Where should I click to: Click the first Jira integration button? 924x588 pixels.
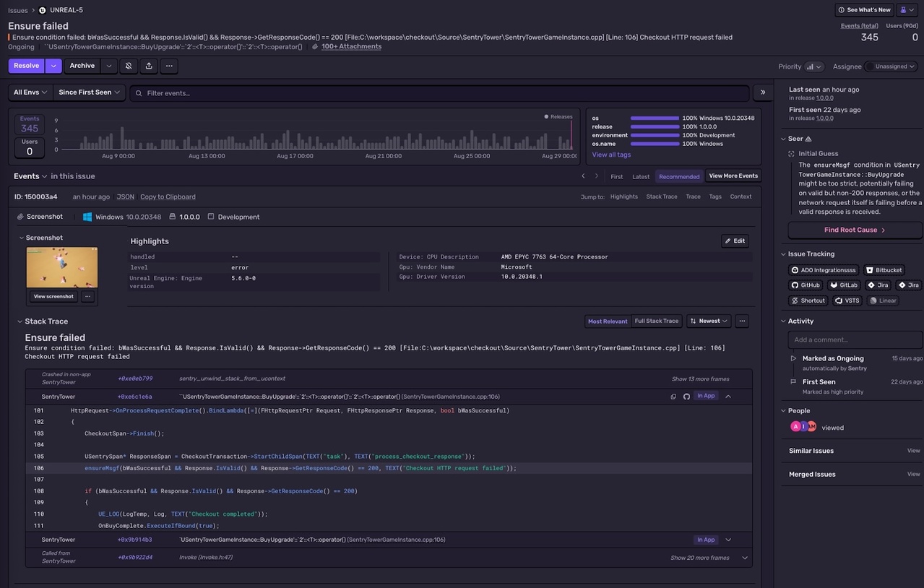878,285
